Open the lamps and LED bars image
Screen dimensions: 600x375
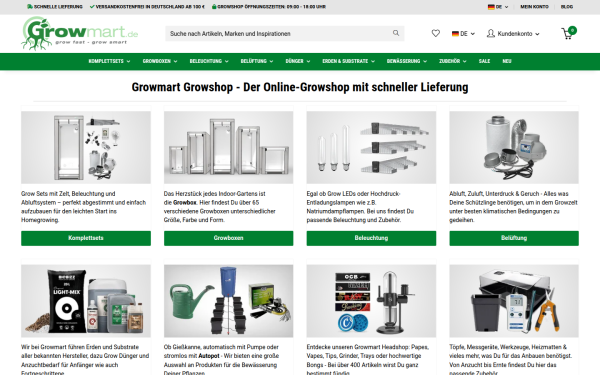[371, 147]
